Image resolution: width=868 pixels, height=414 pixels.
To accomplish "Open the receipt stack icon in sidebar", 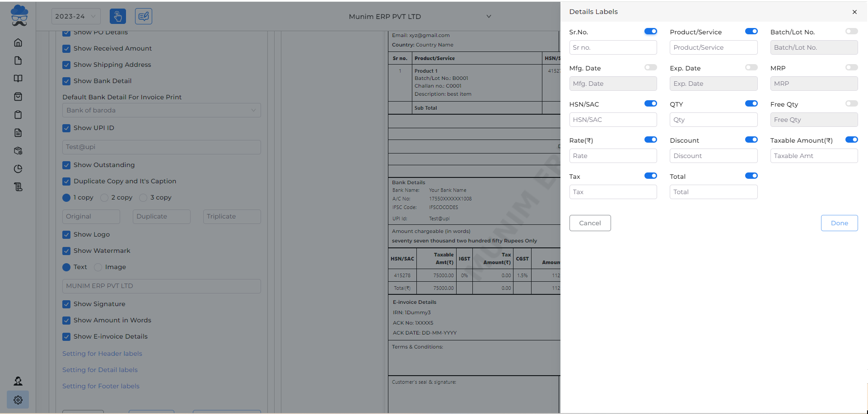I will point(18,187).
